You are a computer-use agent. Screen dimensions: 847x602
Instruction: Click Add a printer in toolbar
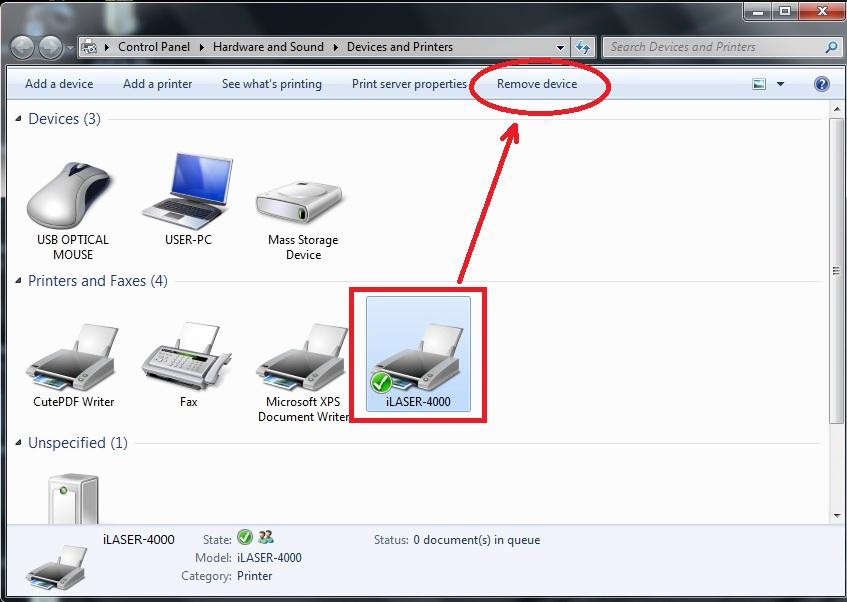[157, 84]
